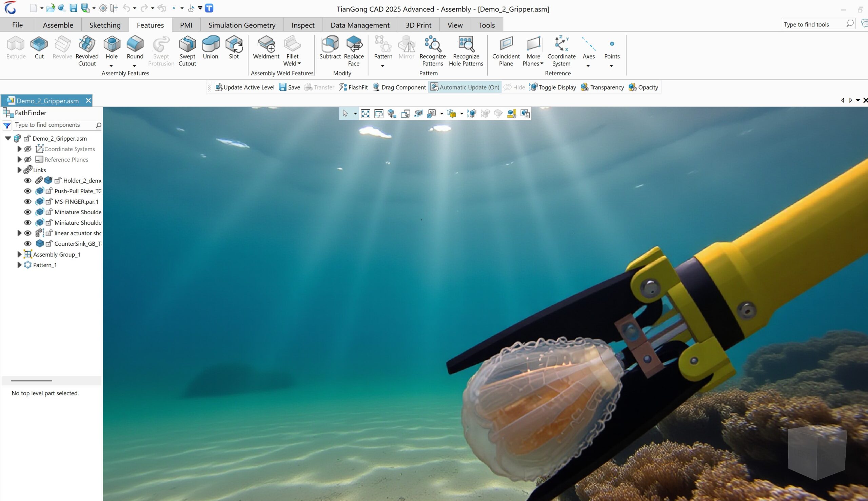Insert a Coordinate System
This screenshot has height=501, width=868.
click(x=561, y=51)
